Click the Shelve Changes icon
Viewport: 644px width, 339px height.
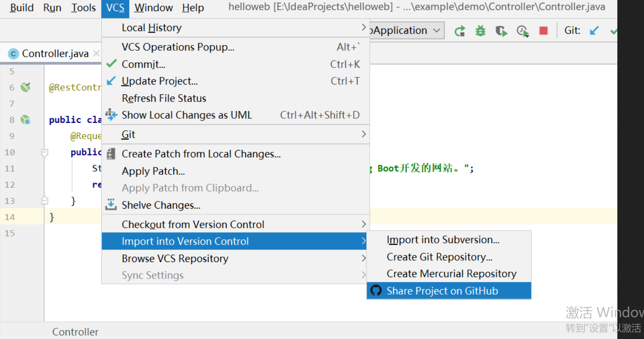pos(111,205)
